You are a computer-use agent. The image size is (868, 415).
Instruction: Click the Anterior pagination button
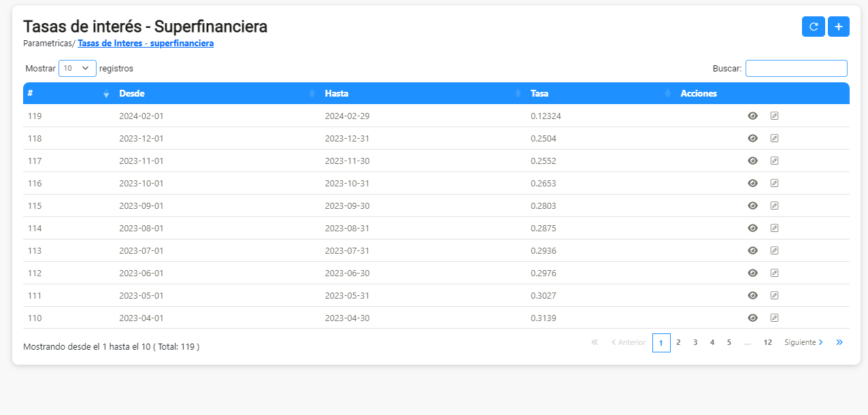[x=628, y=343]
